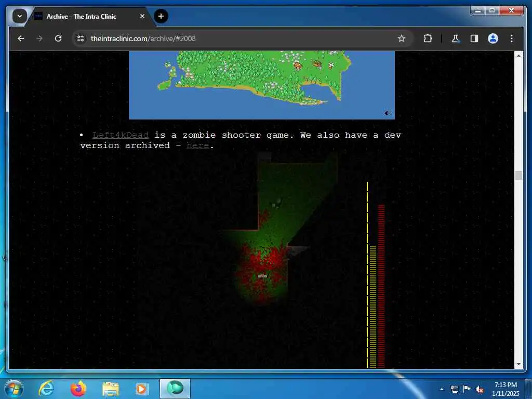This screenshot has width=532, height=399.
Task: Open Action Center flag icon
Action: tap(467, 389)
